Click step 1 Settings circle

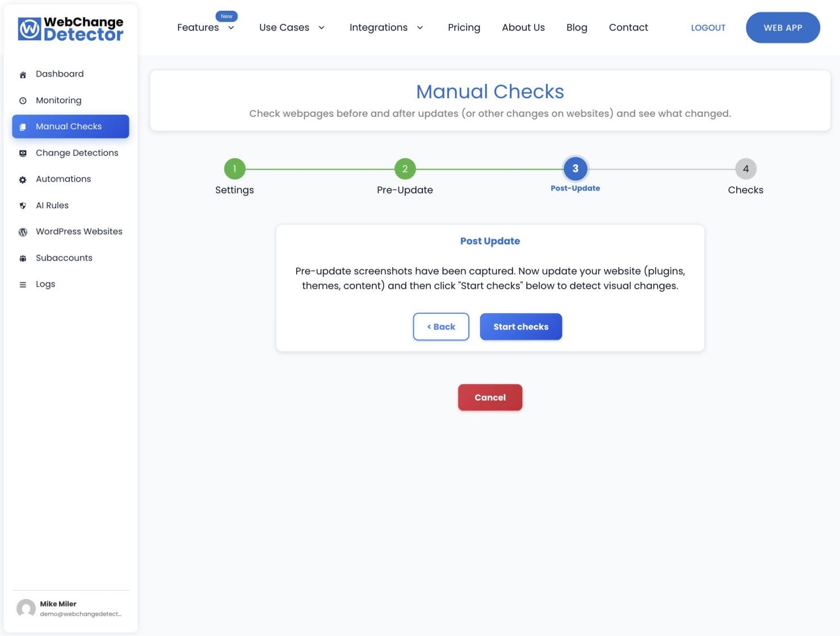[234, 169]
